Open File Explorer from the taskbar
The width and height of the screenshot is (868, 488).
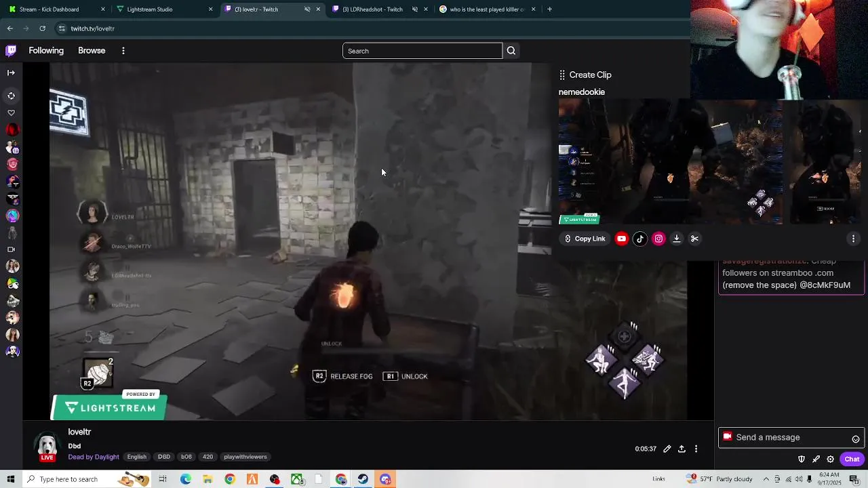tap(208, 479)
